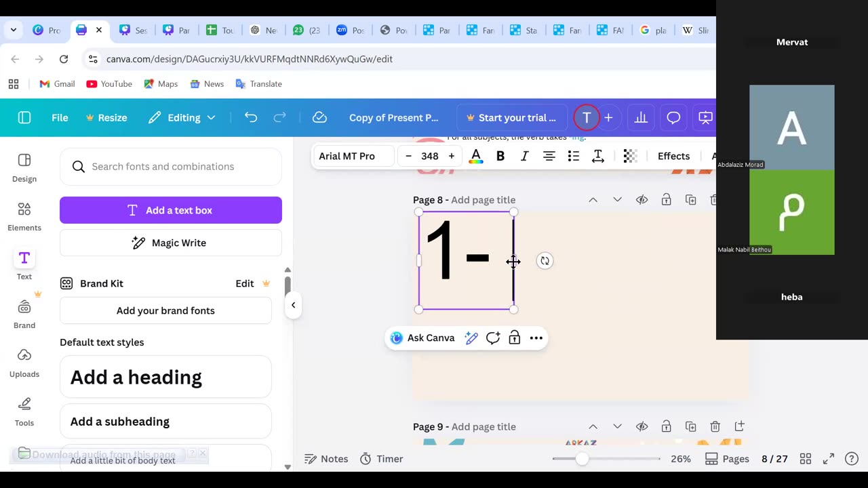Move Page 9 down with chevron

click(617, 426)
